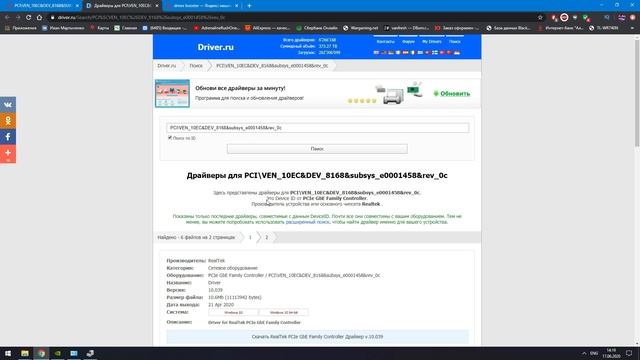640x360 pixels.
Task: Open Форум in site header
Action: pos(408,42)
